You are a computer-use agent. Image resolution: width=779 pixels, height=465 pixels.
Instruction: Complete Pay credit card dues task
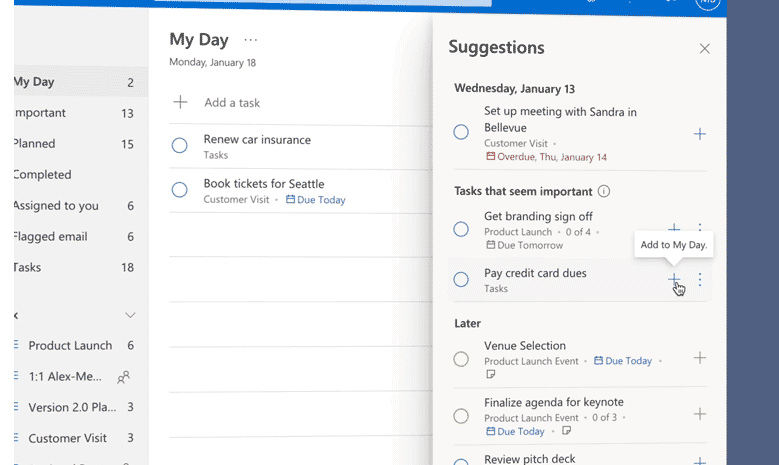tap(461, 279)
